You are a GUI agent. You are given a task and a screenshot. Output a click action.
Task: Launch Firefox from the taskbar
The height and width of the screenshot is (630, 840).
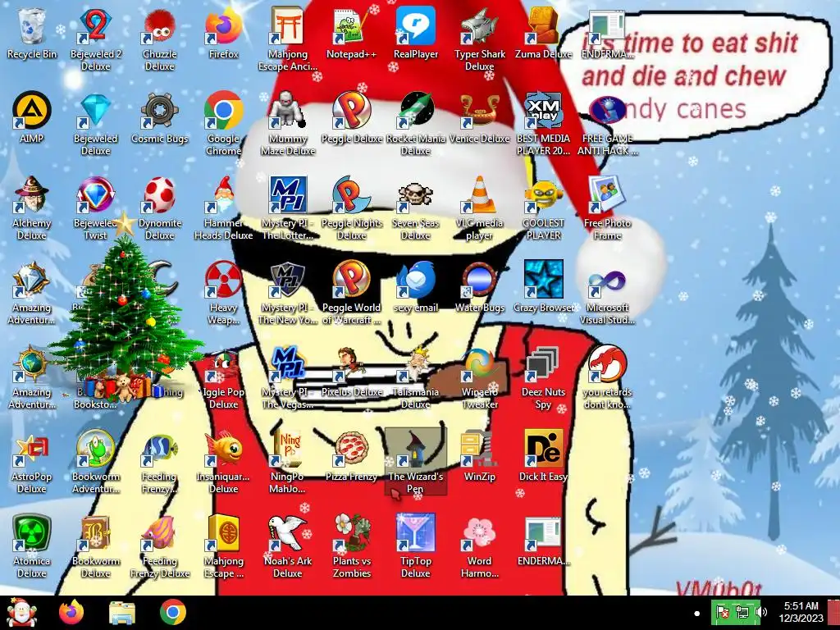(71, 612)
